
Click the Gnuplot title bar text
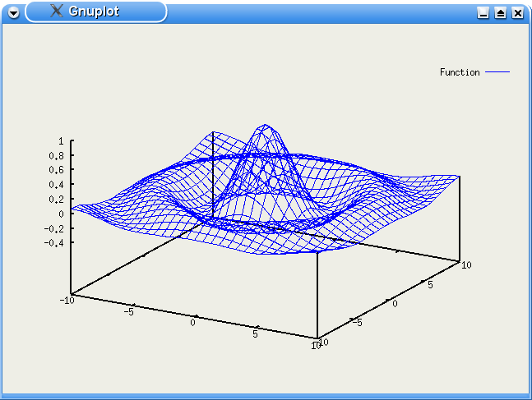point(94,11)
